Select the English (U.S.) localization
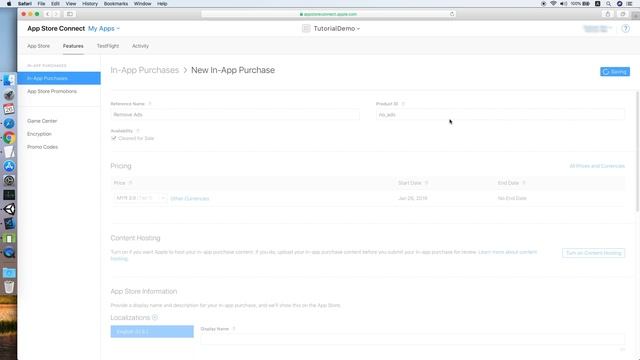The width and height of the screenshot is (640, 360). (x=152, y=331)
